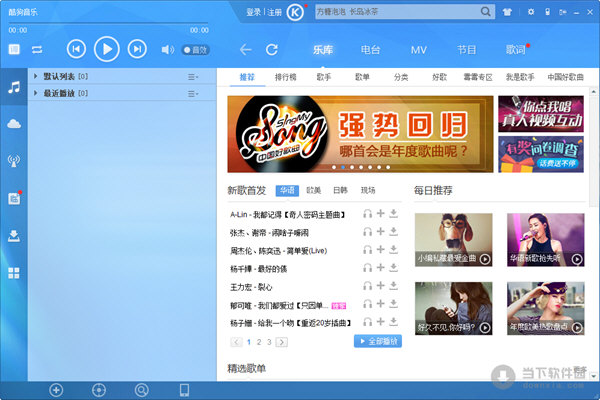
Task: Open the download manager sidebar icon
Action: [14, 236]
